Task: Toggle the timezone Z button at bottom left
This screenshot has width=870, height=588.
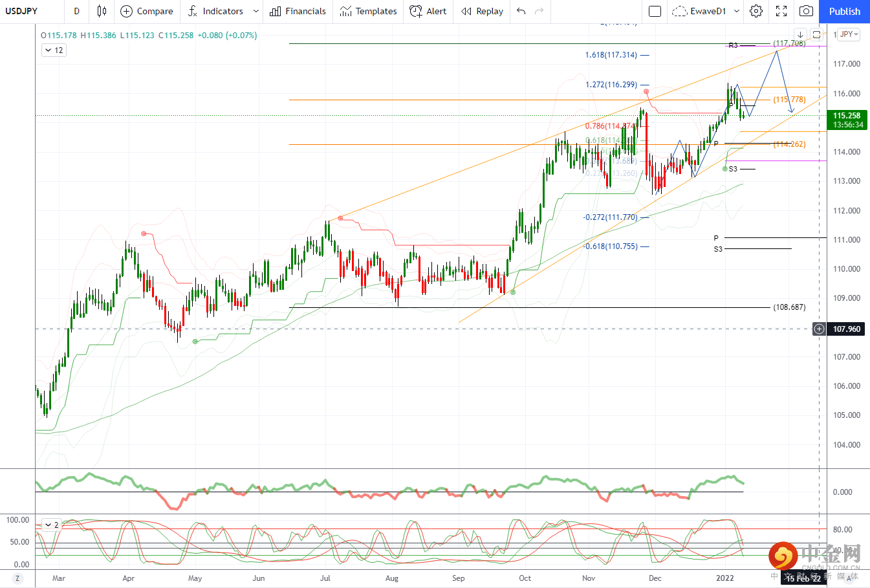Action: 17,578
